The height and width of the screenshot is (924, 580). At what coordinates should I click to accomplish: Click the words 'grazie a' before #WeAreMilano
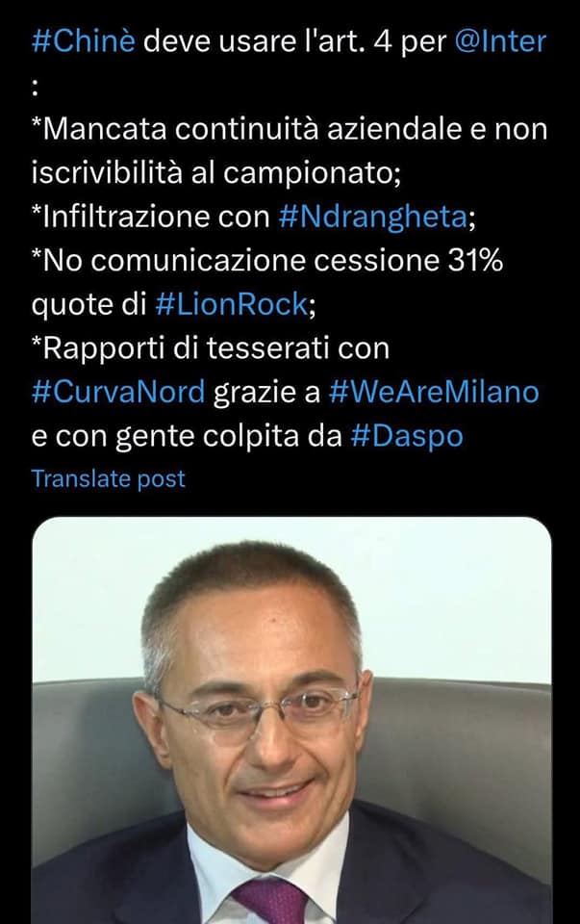pos(266,392)
